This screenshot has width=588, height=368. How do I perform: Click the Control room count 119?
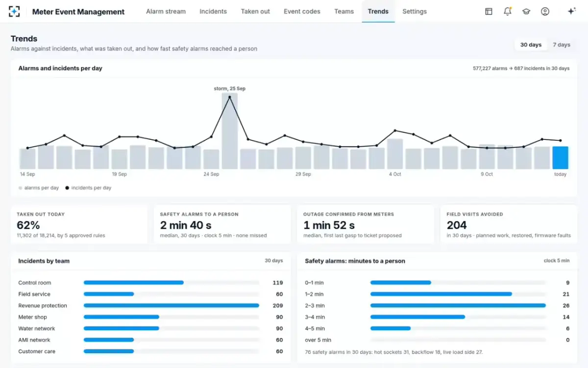coord(278,283)
